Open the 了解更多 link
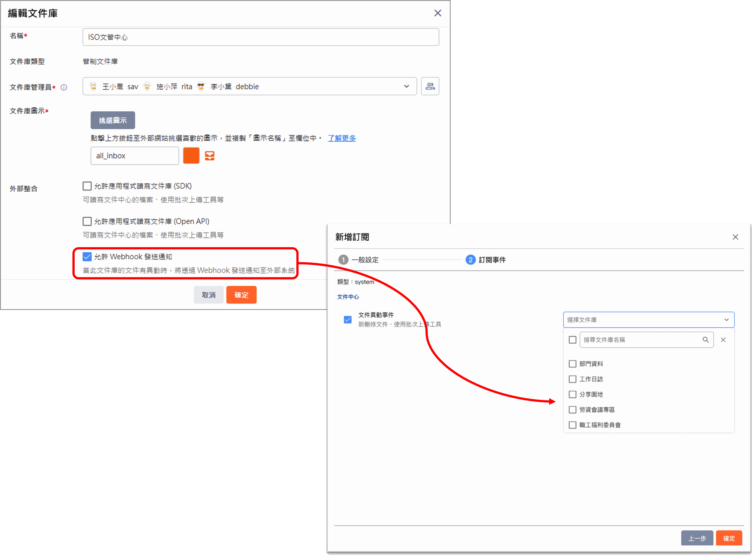 342,138
